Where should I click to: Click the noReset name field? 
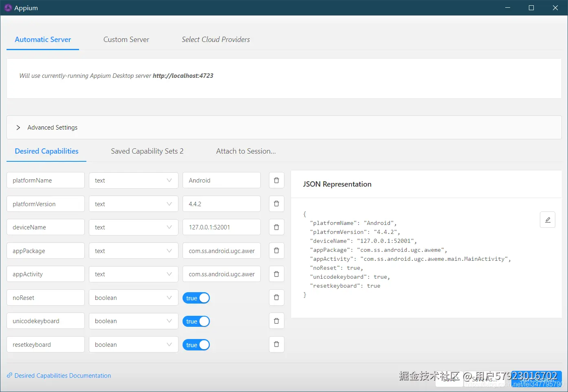(46, 297)
